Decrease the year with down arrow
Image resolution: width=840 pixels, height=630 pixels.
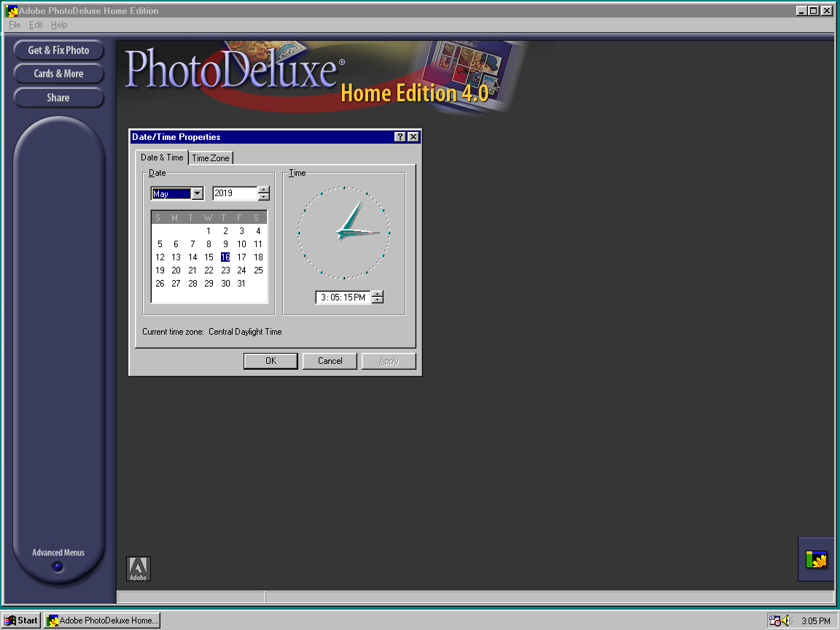coord(263,197)
